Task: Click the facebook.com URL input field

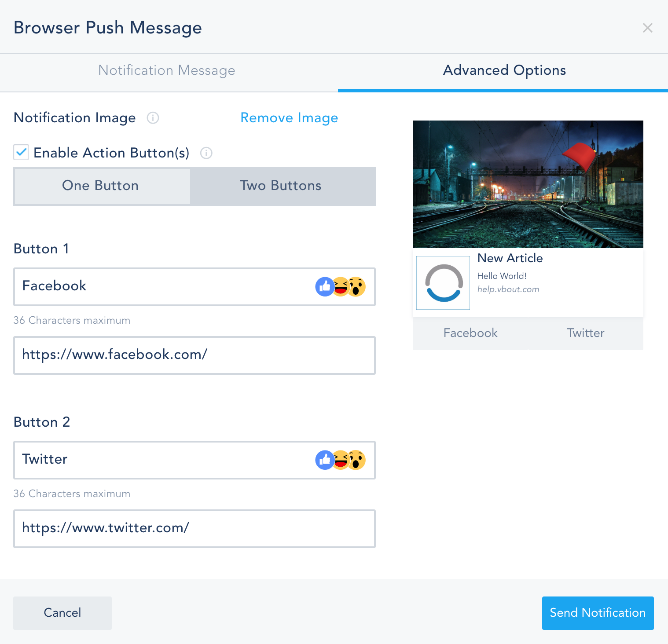Action: click(x=195, y=355)
